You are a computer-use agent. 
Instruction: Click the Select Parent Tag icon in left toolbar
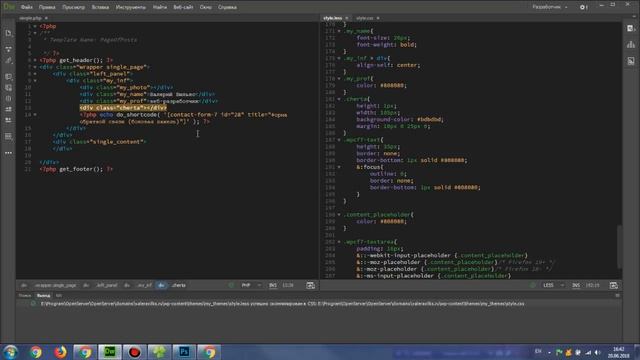pos(8,98)
